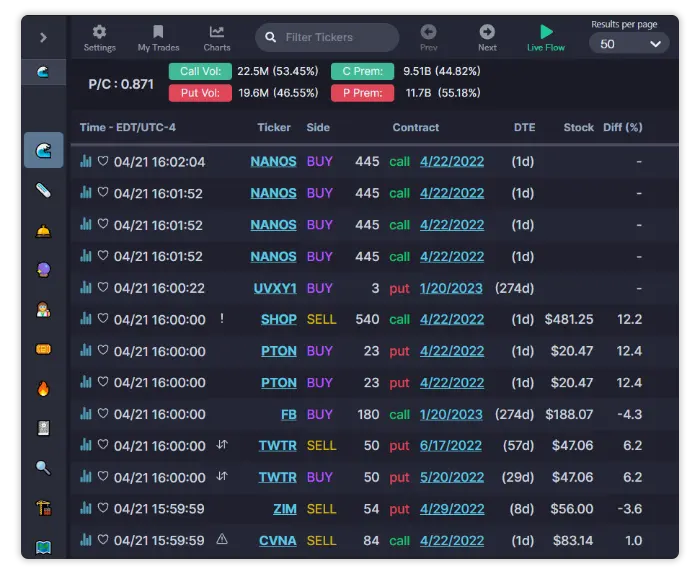Screen dimensions: 700x574
Task: Sort by Contract column header
Action: pos(416,128)
